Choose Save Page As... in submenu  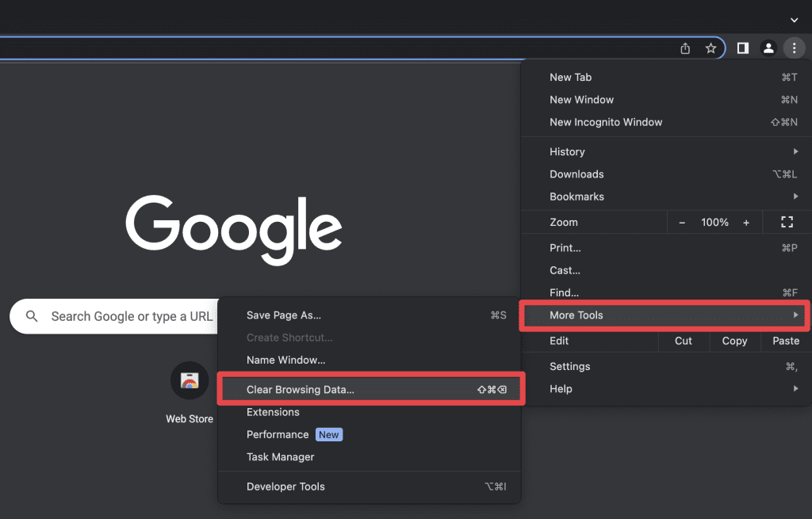370,315
